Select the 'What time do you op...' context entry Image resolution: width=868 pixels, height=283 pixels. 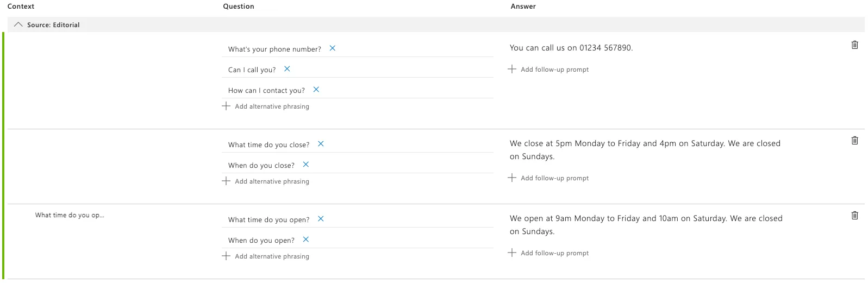click(x=70, y=215)
